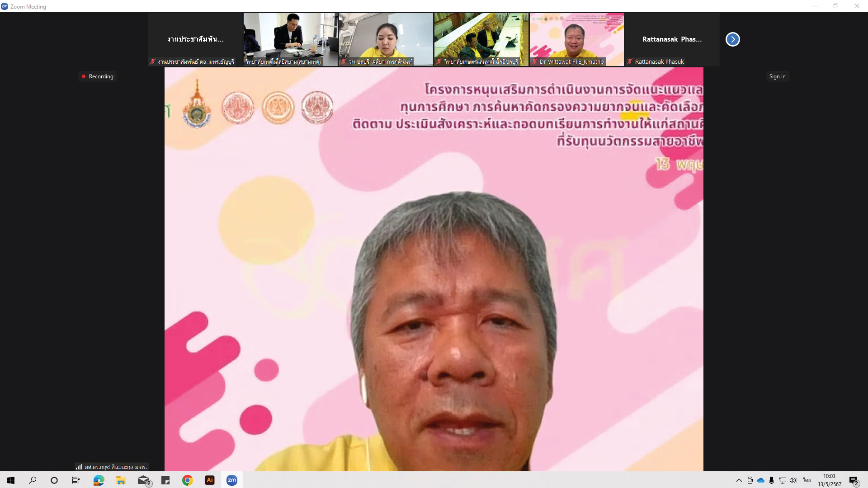Screen dimensions: 868x488
Task: Click the connection signal bars icon
Action: [79, 467]
